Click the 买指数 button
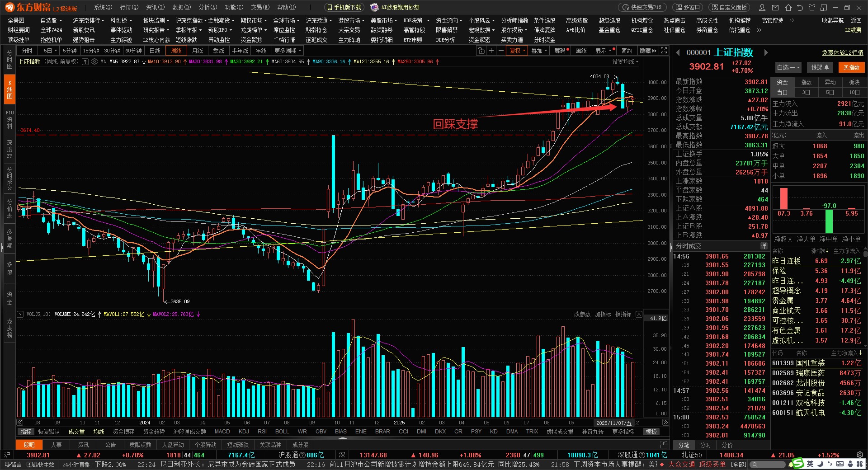The image size is (868, 470). [851, 67]
